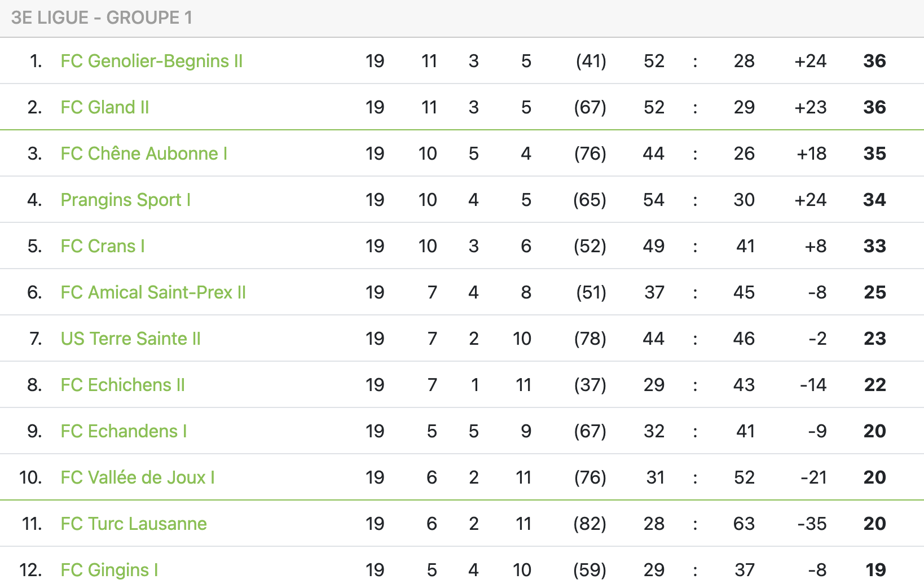Screen dimensions: 924x588
Task: Click the FC Gingins I team name
Action: tap(109, 570)
